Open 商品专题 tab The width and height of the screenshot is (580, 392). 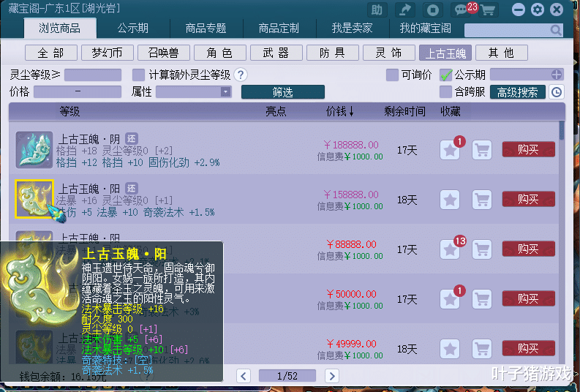[x=206, y=28]
